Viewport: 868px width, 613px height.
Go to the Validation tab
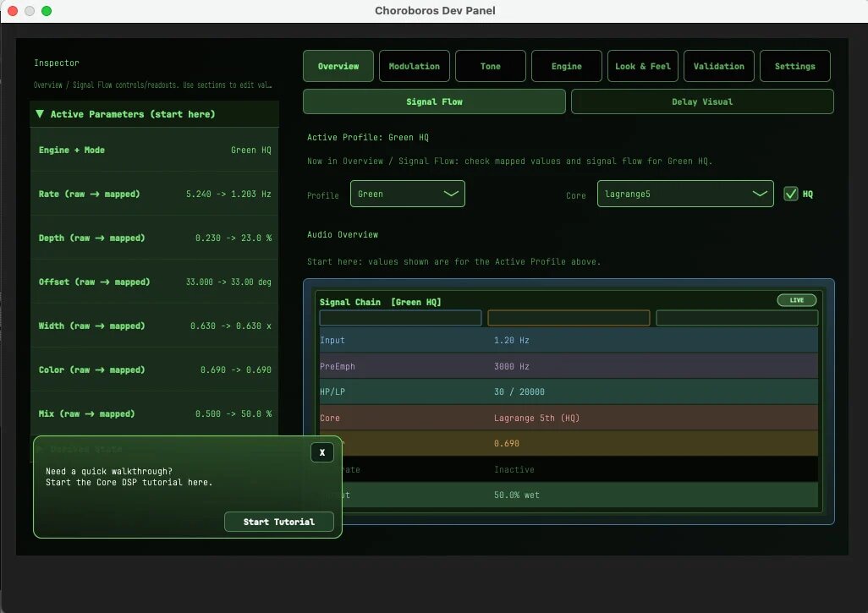coord(718,66)
